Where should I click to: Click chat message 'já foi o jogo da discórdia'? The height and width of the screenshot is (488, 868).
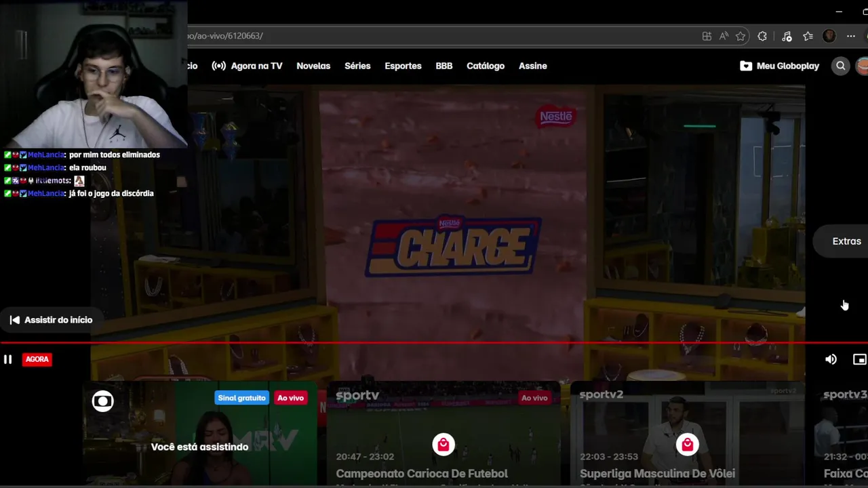click(111, 193)
